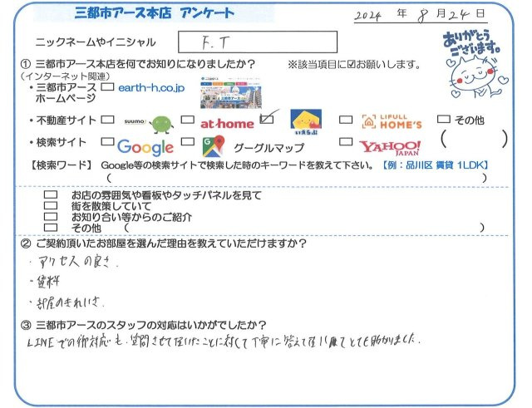This screenshot has height=408, width=532.
Task: Uncheck the ticked yellow house site checkbox
Action: click(267, 119)
